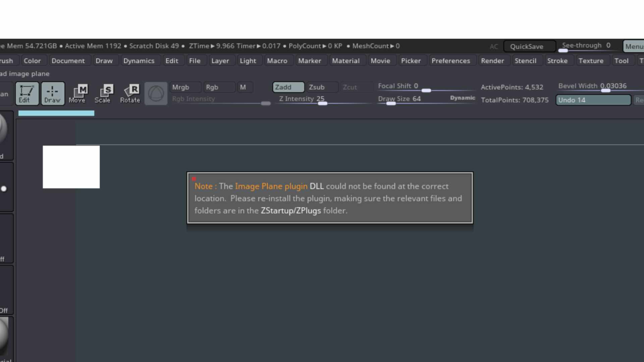Image resolution: width=644 pixels, height=362 pixels.
Task: Select the Rotate tool icon
Action: pos(130,94)
